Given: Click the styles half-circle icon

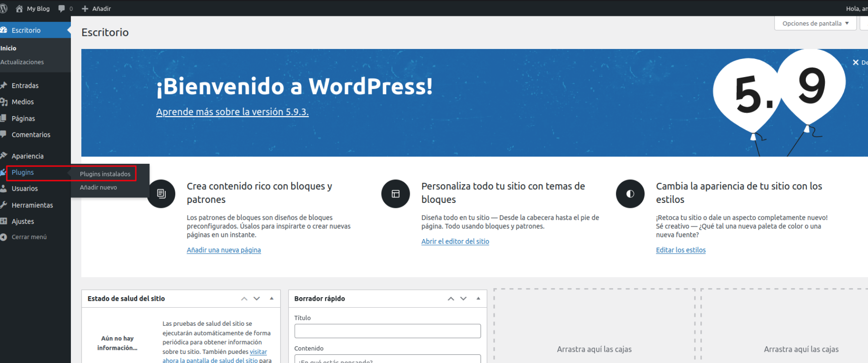Looking at the screenshot, I should pyautogui.click(x=630, y=194).
